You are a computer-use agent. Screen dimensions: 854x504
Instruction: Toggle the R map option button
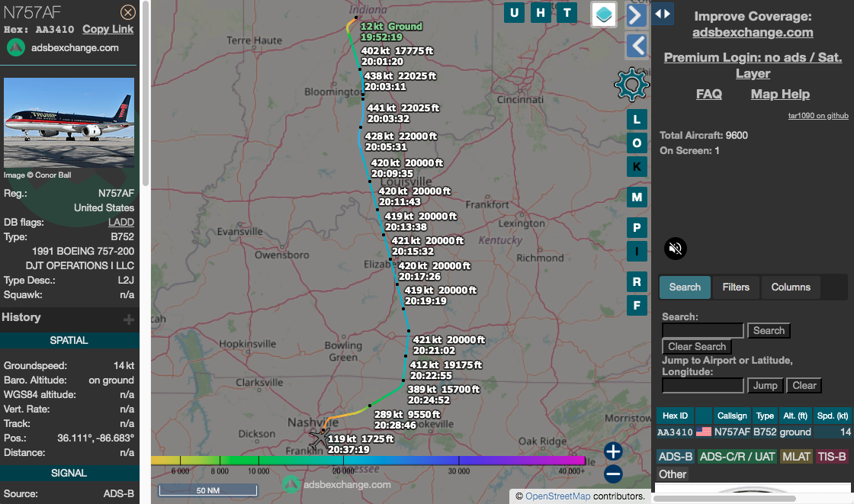pos(637,281)
